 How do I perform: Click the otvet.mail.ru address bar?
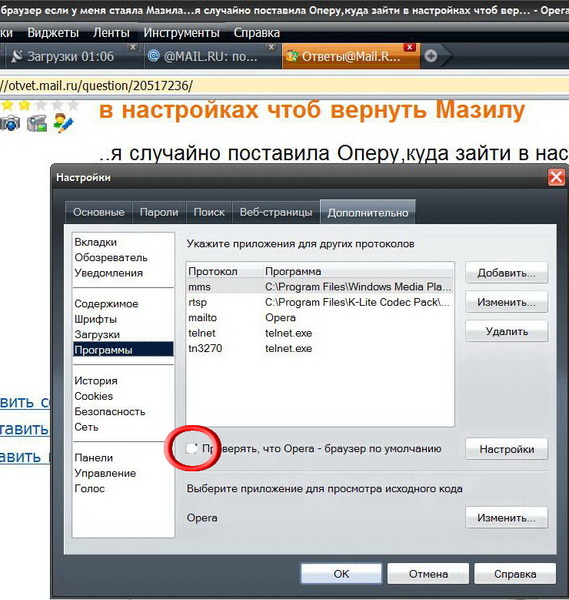(x=284, y=85)
